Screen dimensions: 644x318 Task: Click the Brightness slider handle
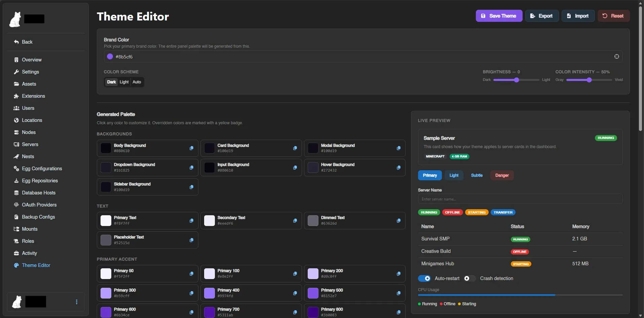click(517, 80)
